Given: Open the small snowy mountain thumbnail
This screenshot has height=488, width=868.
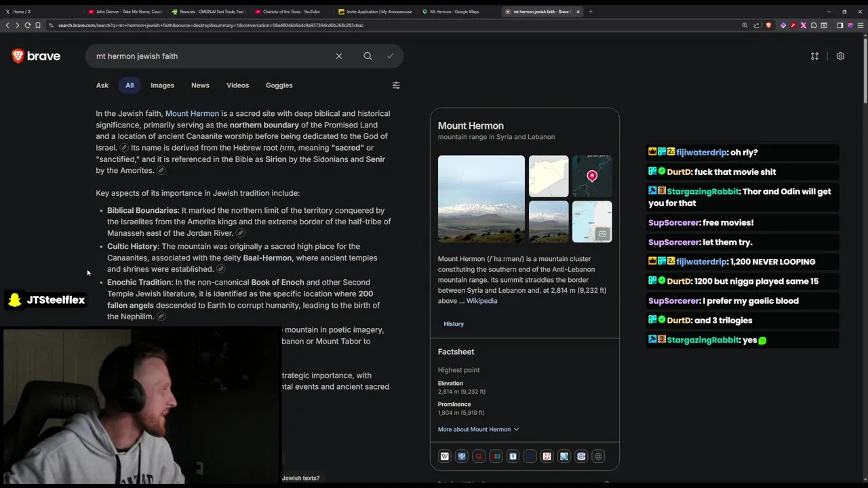Looking at the screenshot, I should 549,222.
